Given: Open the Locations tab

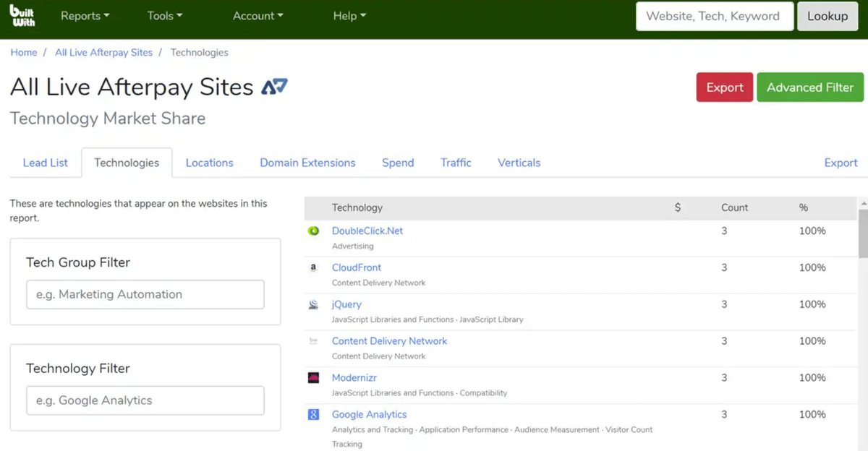Looking at the screenshot, I should [210, 163].
